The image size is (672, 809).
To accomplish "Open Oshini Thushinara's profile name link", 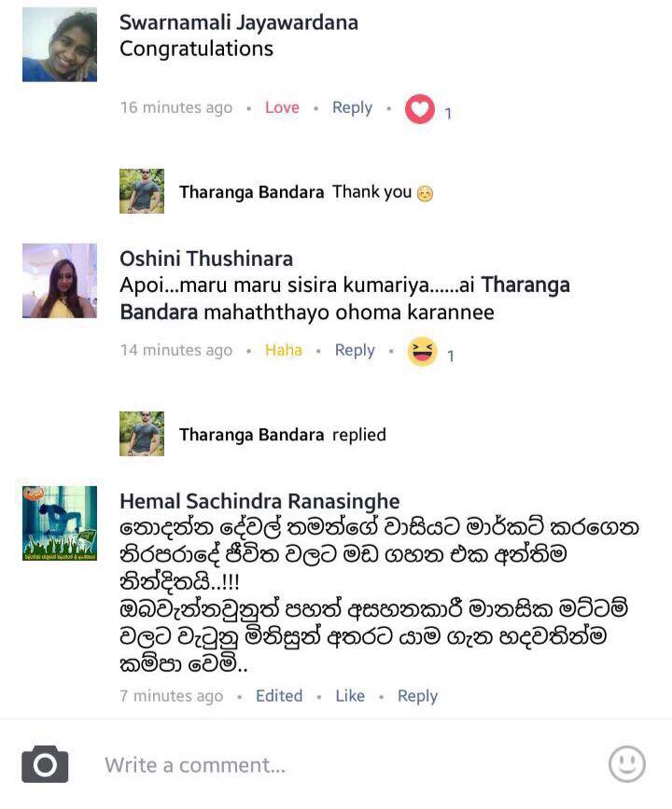I will 206,258.
